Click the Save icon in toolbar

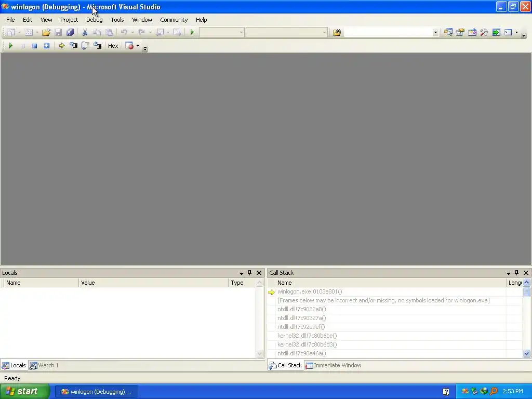coord(58,32)
